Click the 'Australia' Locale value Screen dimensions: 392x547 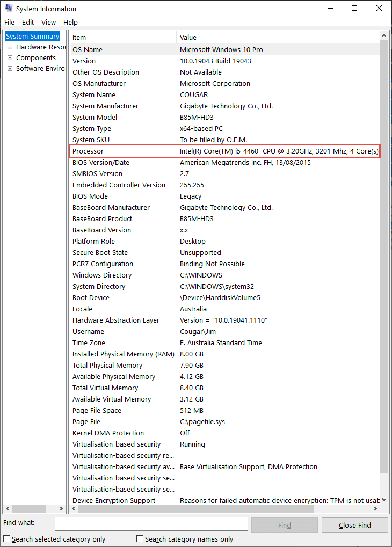pyautogui.click(x=193, y=309)
